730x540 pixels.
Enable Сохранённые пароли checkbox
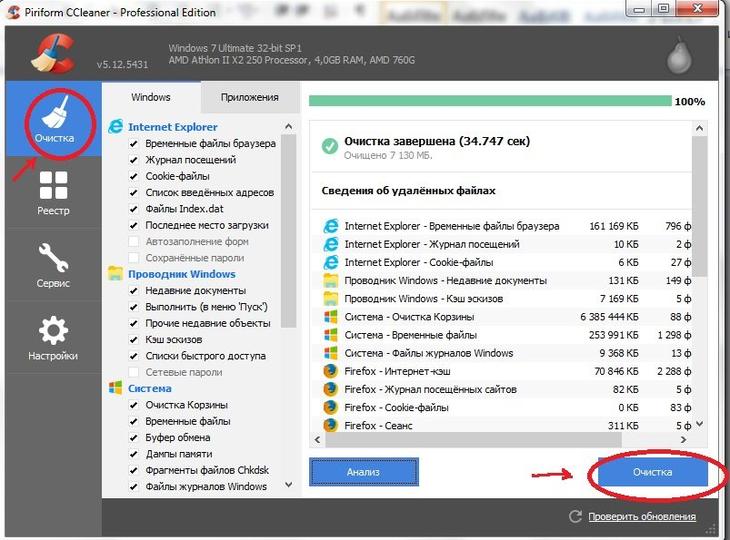point(134,258)
